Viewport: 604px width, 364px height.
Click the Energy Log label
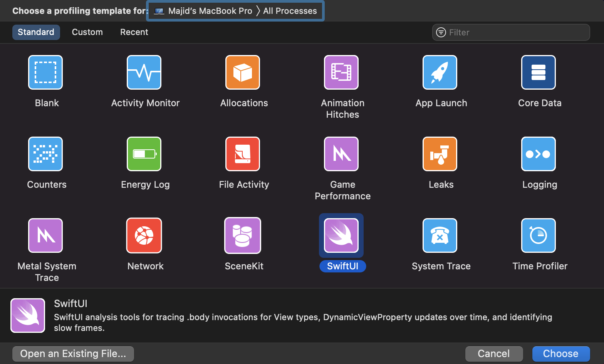(x=145, y=185)
